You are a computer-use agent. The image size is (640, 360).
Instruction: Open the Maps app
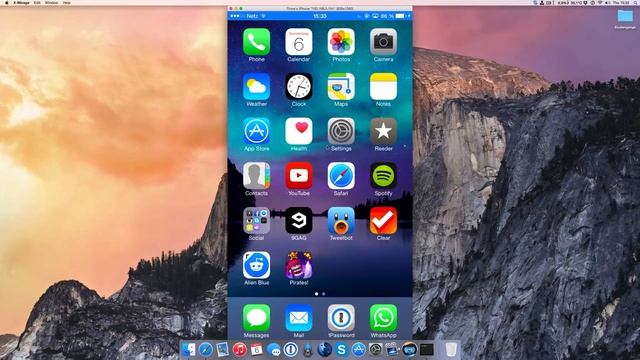(341, 87)
